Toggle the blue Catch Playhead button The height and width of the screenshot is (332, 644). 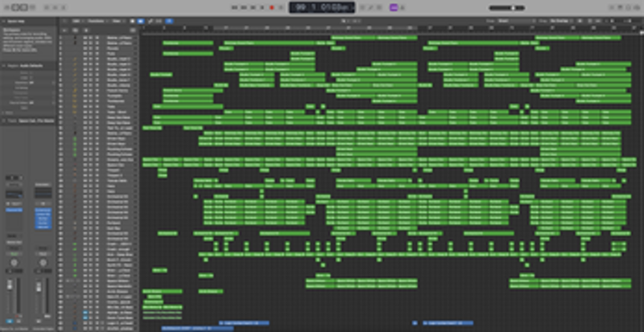click(x=169, y=21)
